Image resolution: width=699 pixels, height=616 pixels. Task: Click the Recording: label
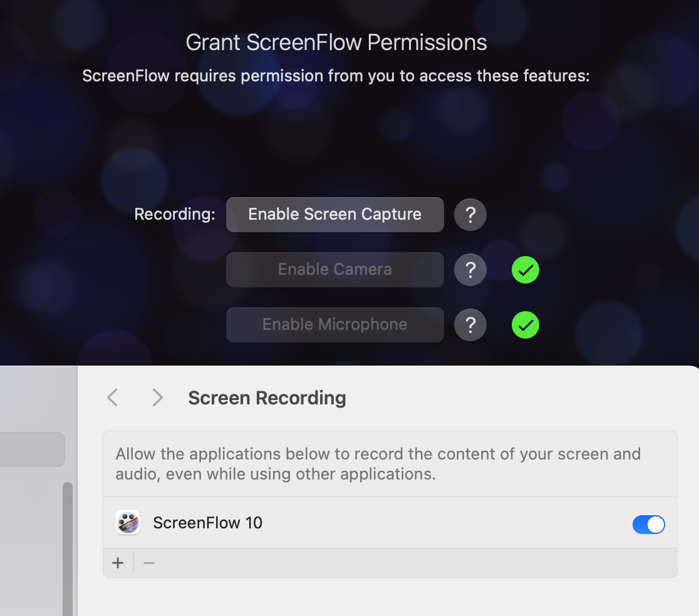[175, 214]
